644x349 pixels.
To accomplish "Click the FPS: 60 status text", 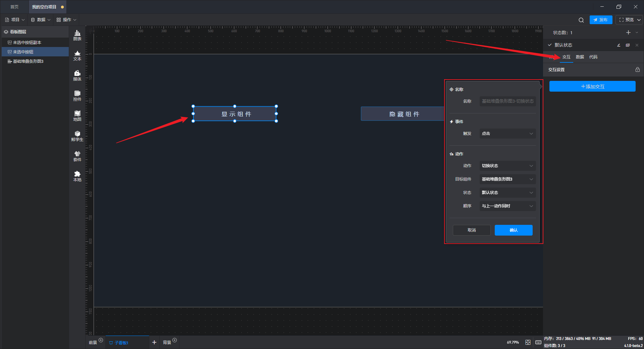I will point(635,339).
